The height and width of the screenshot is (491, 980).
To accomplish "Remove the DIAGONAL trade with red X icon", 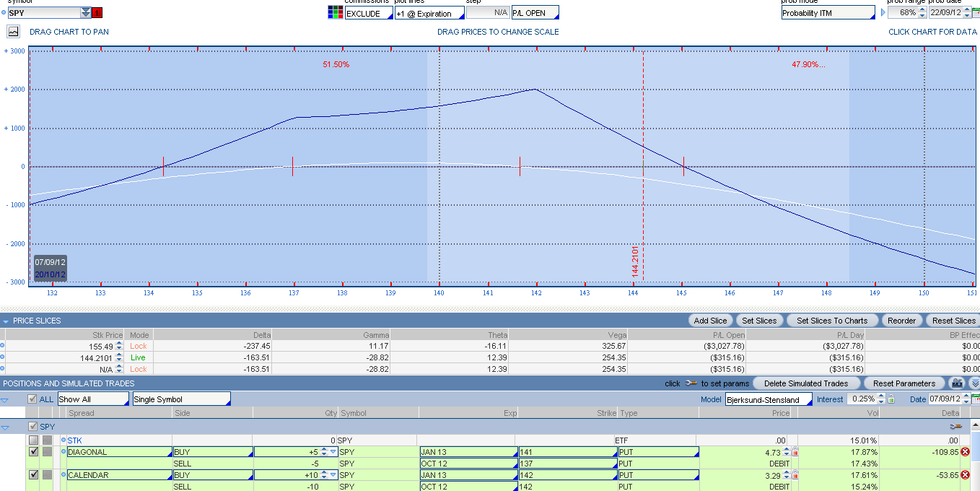I will click(965, 452).
